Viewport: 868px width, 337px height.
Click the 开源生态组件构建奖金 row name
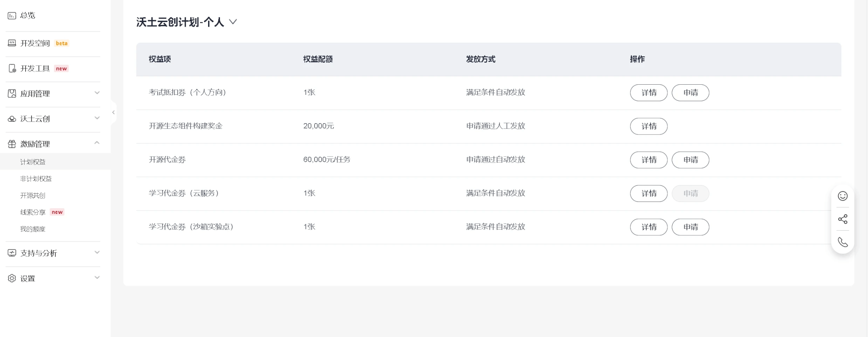pyautogui.click(x=186, y=126)
